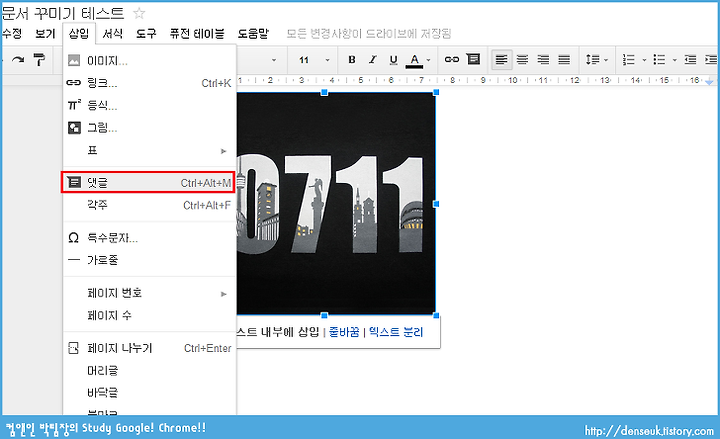
Task: Click the image top-center resize handle
Action: click(324, 92)
